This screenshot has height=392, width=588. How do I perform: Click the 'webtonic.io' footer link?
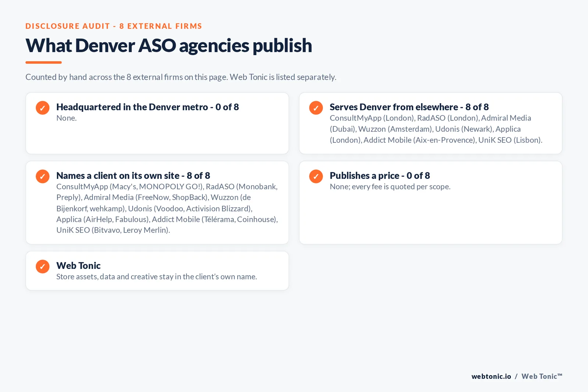coord(491,376)
